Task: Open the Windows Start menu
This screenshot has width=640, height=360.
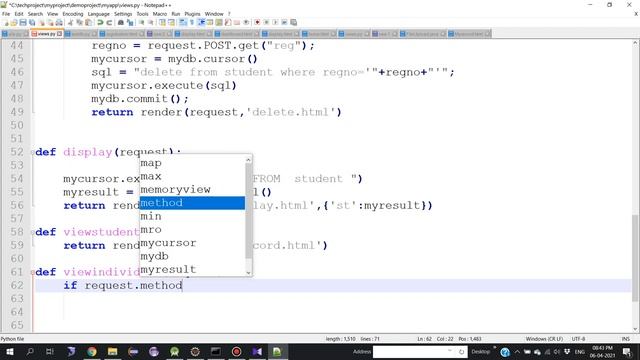Action: click(x=10, y=352)
